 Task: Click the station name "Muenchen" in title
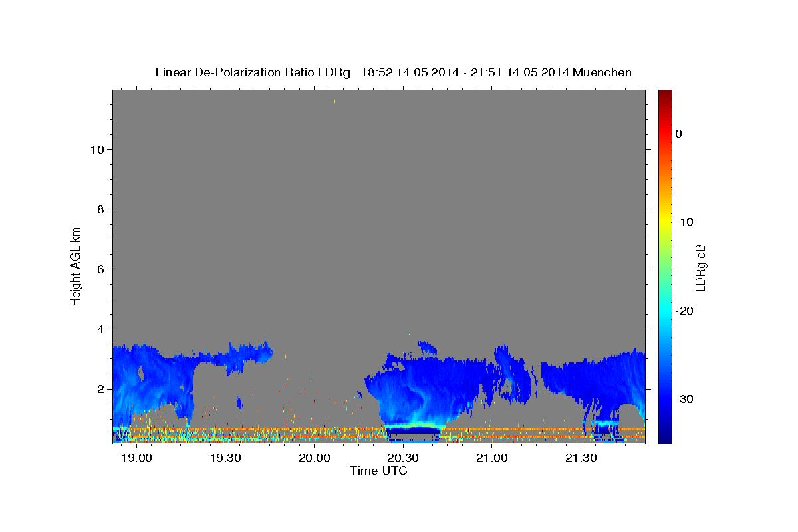[x=602, y=72]
